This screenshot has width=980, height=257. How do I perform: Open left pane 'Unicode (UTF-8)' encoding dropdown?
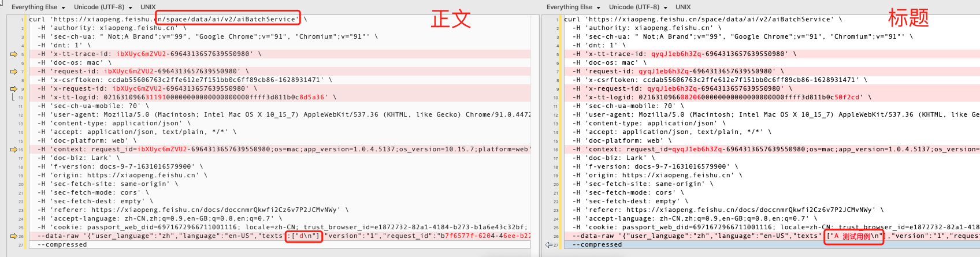[103, 7]
